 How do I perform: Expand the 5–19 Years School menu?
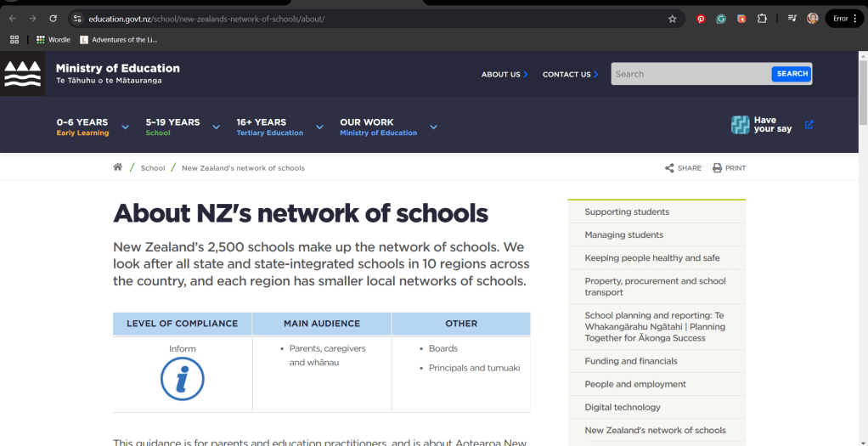coord(216,127)
